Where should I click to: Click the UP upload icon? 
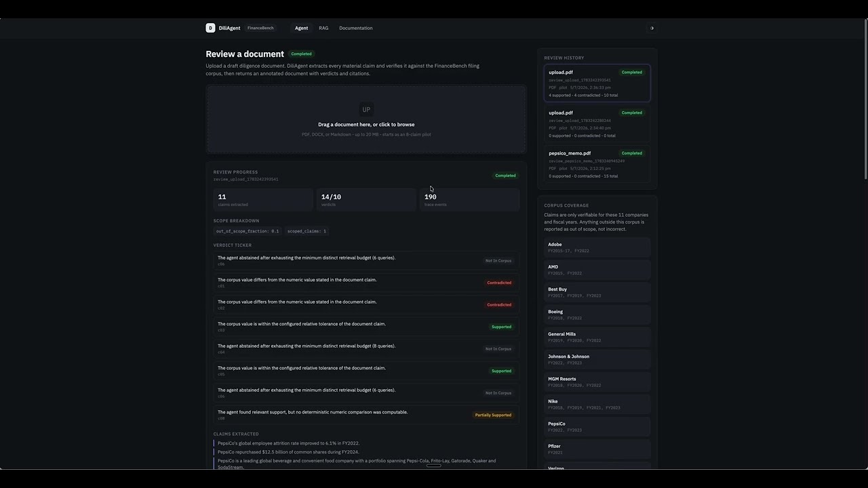point(366,110)
